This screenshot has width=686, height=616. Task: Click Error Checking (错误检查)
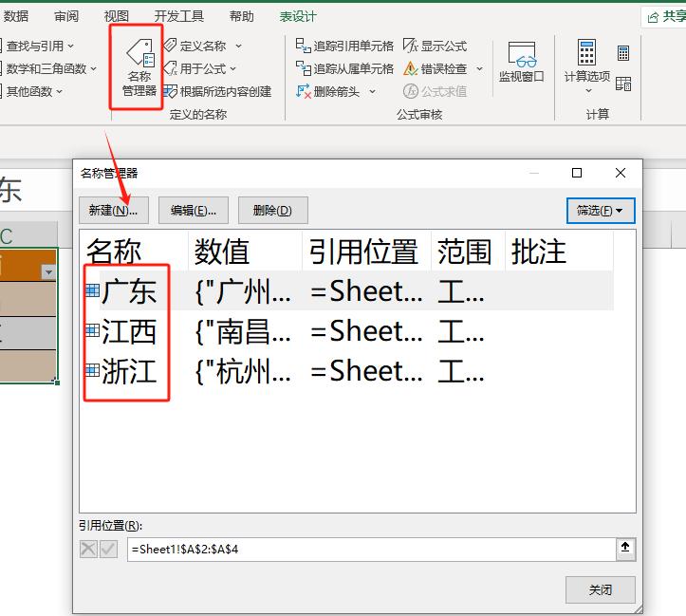[435, 68]
